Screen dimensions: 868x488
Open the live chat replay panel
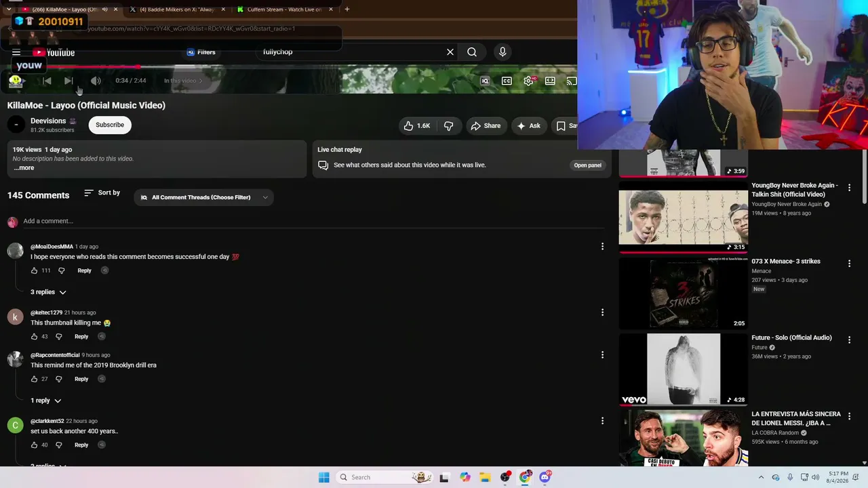click(587, 165)
